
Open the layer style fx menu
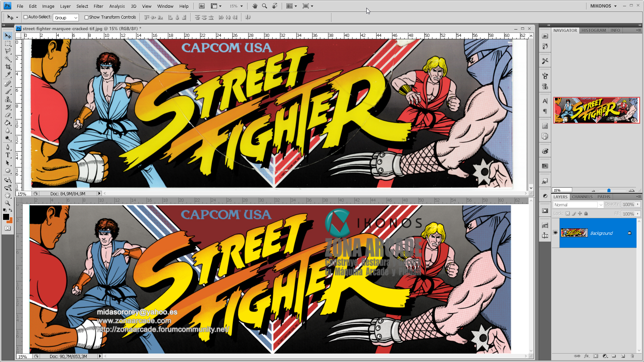(586, 356)
